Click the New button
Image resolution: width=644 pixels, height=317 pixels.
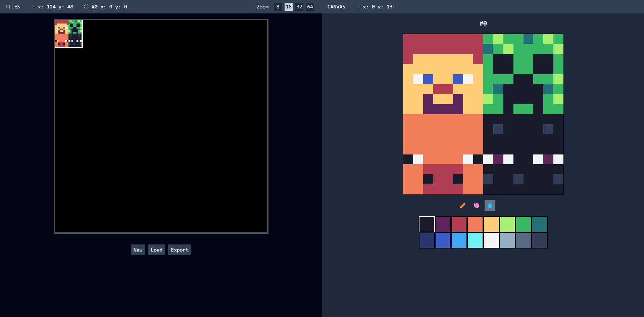[x=138, y=250]
